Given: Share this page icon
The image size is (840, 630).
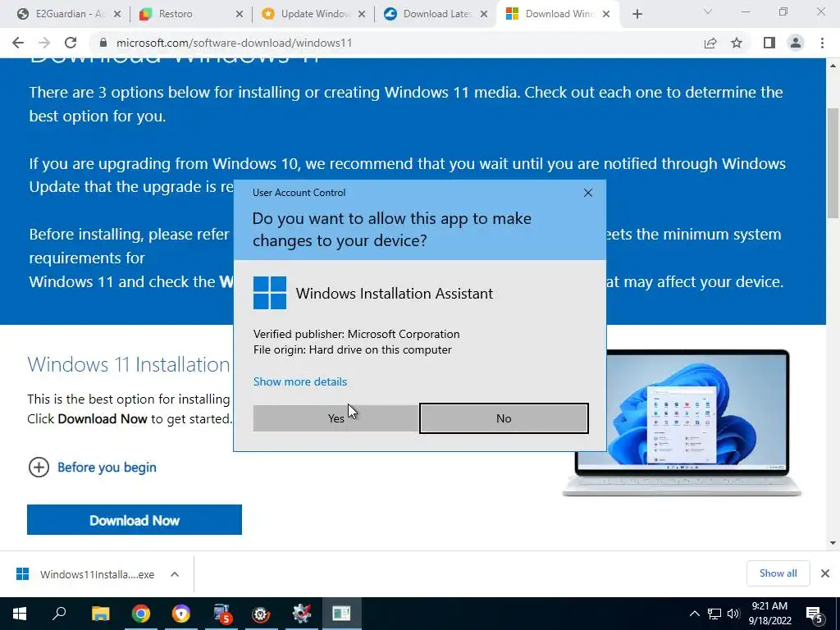Looking at the screenshot, I should [x=710, y=43].
